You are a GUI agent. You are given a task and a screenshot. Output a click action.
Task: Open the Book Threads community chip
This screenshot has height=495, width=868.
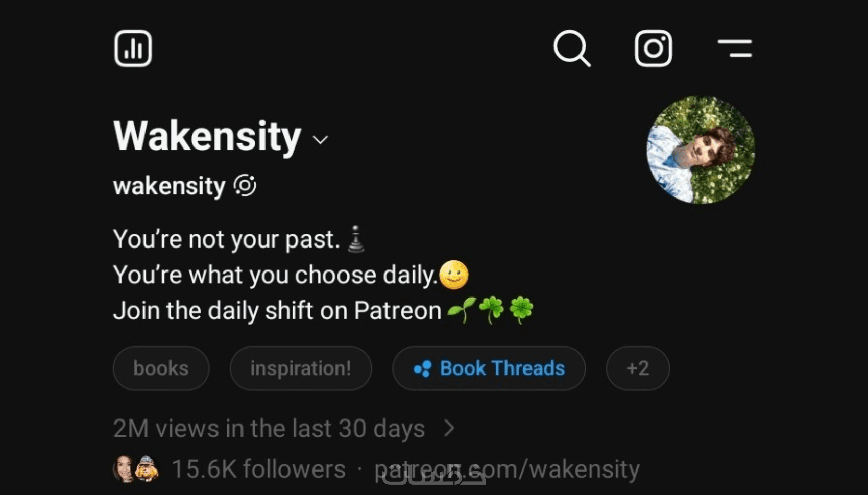coord(489,368)
